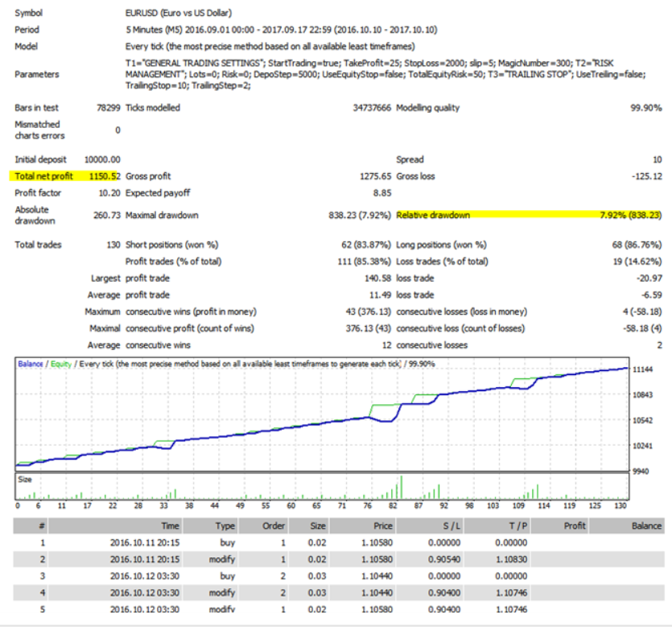
Task: Click the highlighted Total net profit label
Action: coord(43,175)
